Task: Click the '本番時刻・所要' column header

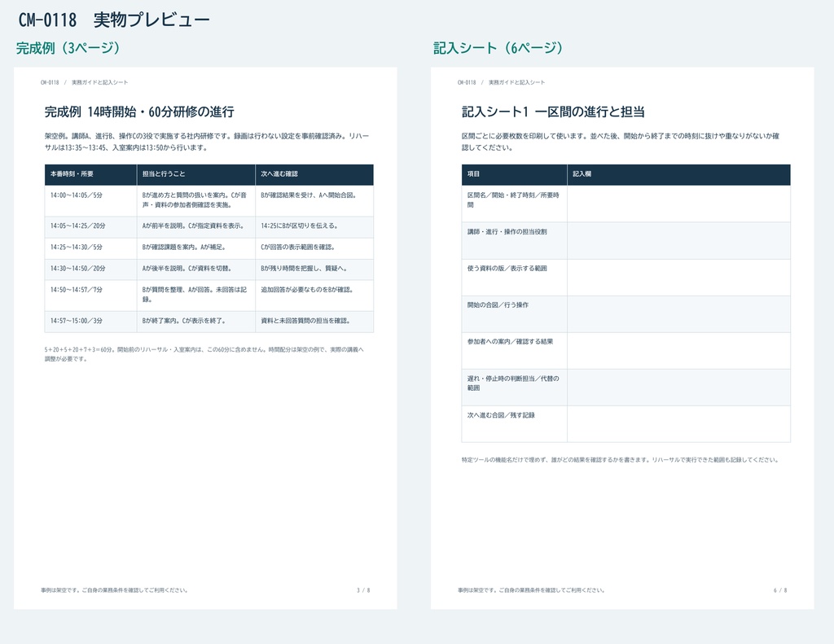Action: (90, 174)
